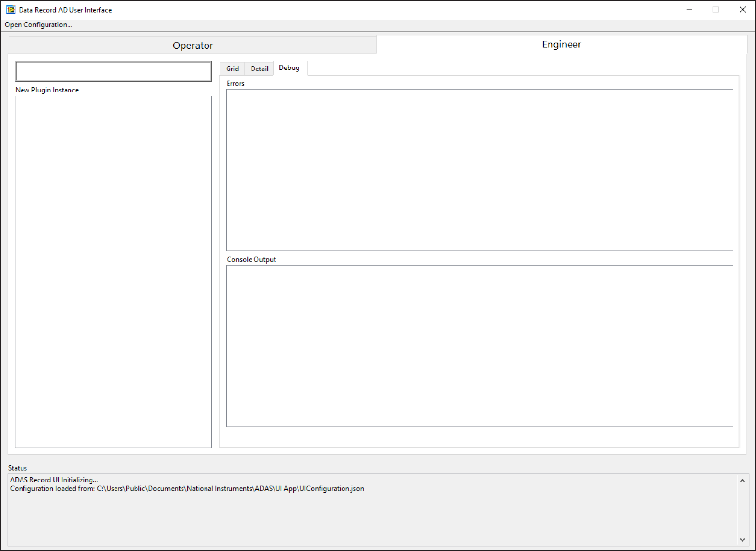
Task: Click the Status scrollbar track
Action: (742, 510)
